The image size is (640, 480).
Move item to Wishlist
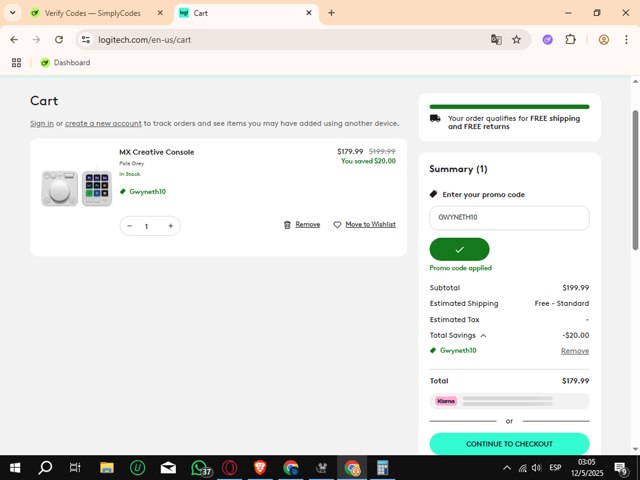tap(370, 224)
